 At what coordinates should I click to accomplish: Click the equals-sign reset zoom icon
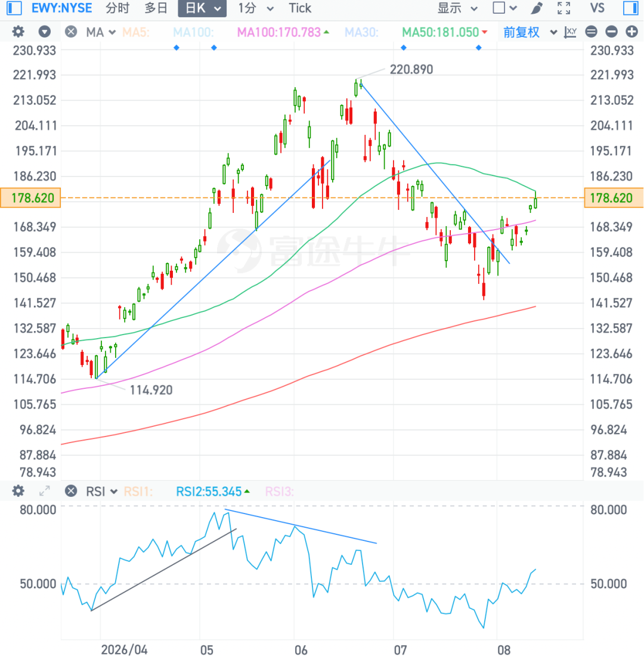pyautogui.click(x=591, y=32)
